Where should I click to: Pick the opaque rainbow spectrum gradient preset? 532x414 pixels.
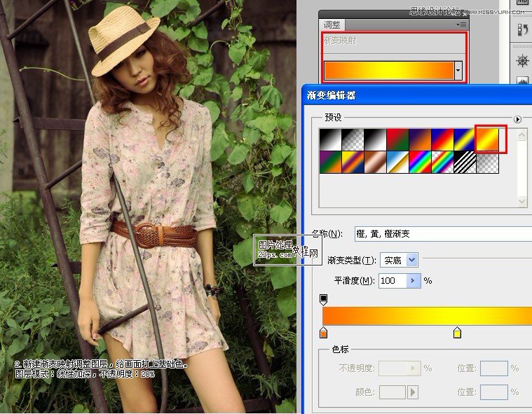tap(420, 162)
